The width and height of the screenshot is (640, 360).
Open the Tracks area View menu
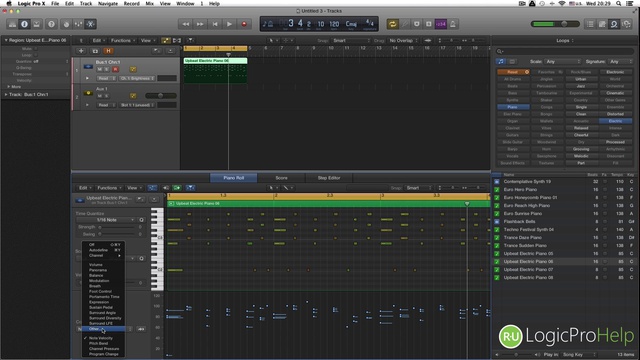click(147, 40)
